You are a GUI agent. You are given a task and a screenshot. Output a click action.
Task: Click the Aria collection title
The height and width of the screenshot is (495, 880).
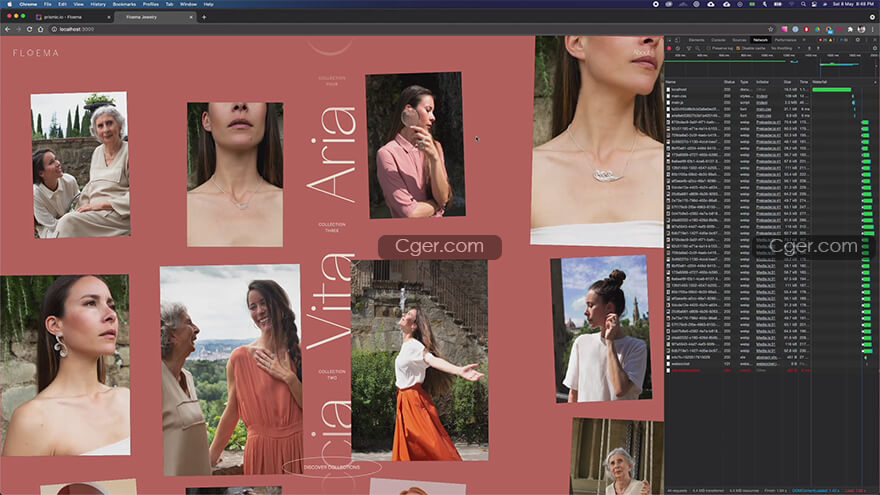[x=332, y=154]
